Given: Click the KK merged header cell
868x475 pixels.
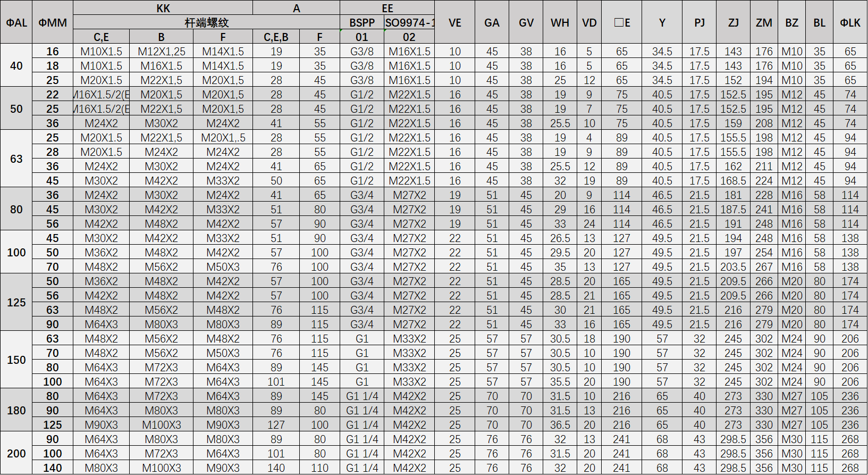Looking at the screenshot, I should (x=163, y=8).
